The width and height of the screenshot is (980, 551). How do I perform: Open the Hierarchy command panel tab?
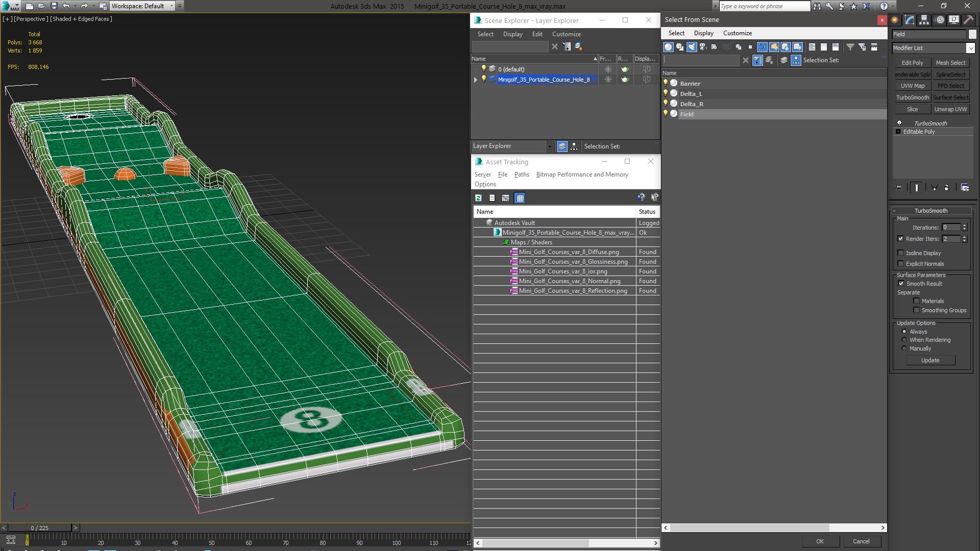(x=924, y=20)
